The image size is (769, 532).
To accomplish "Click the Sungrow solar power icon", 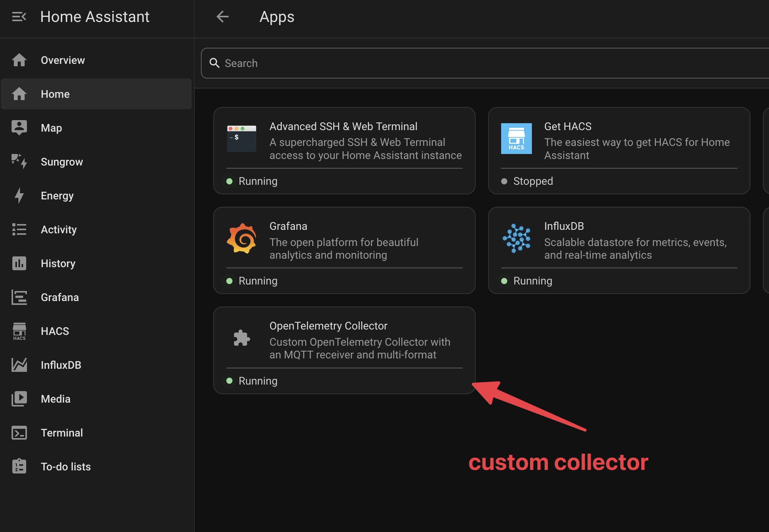I will pos(19,162).
